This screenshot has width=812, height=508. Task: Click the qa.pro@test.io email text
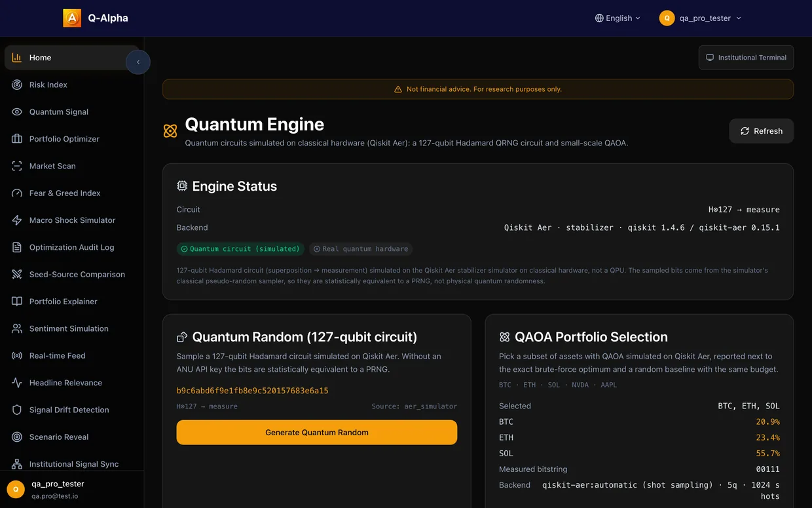tap(55, 496)
